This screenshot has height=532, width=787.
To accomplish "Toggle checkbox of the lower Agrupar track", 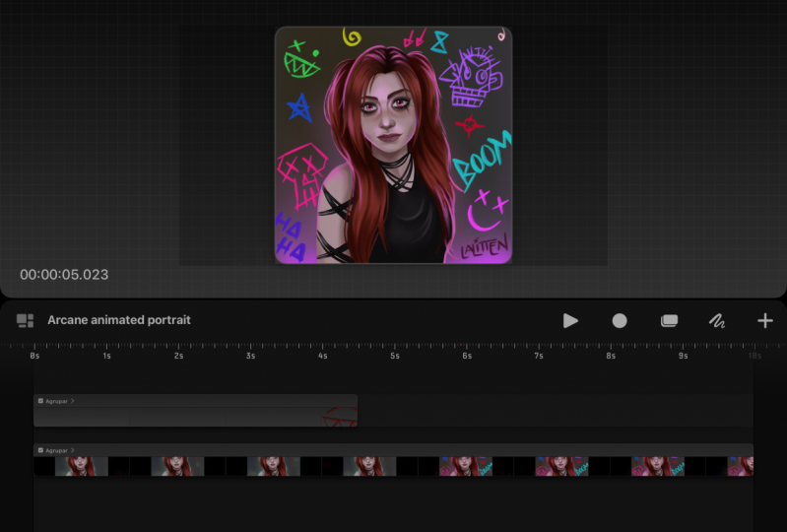I will pos(40,450).
